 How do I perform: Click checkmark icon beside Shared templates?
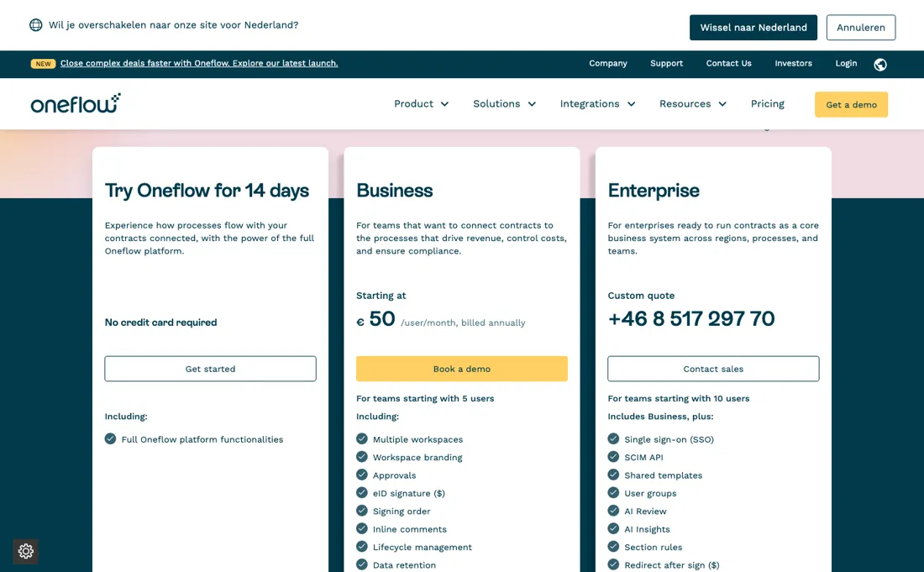pos(613,475)
